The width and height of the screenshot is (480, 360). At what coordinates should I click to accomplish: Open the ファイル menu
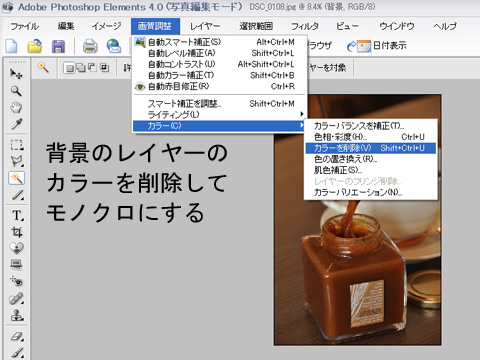pyautogui.click(x=24, y=26)
